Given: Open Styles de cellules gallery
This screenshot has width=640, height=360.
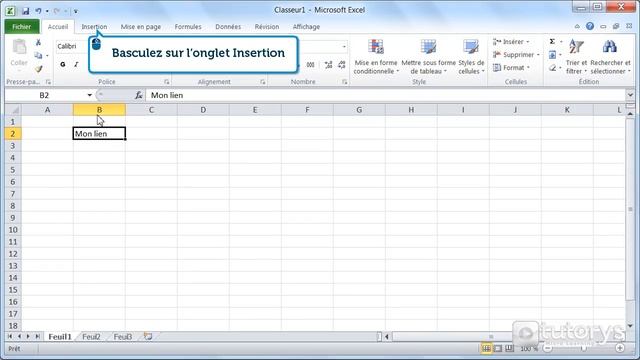Looking at the screenshot, I should point(471,57).
